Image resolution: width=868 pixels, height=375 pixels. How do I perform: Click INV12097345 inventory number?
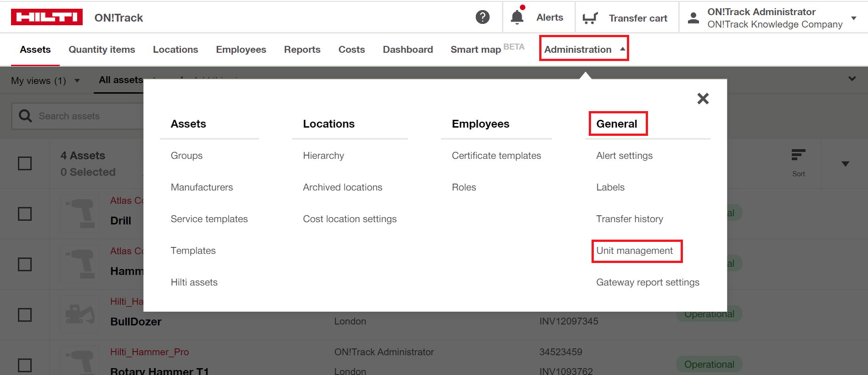(x=569, y=321)
